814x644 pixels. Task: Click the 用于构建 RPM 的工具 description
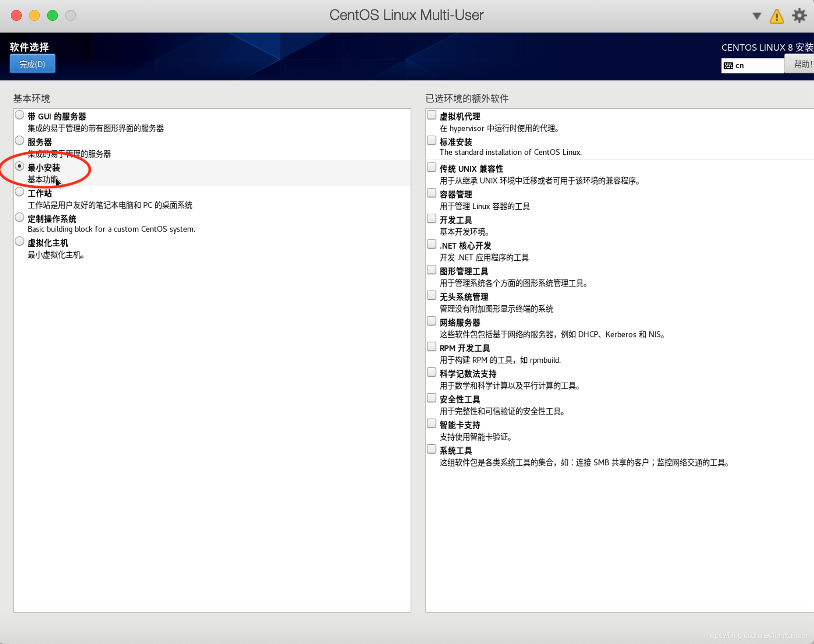(500, 360)
